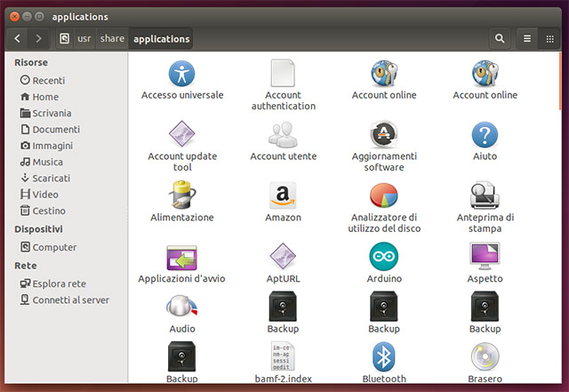Viewport: 569px width, 392px height.
Task: Click the search magnifier button
Action: tap(500, 38)
